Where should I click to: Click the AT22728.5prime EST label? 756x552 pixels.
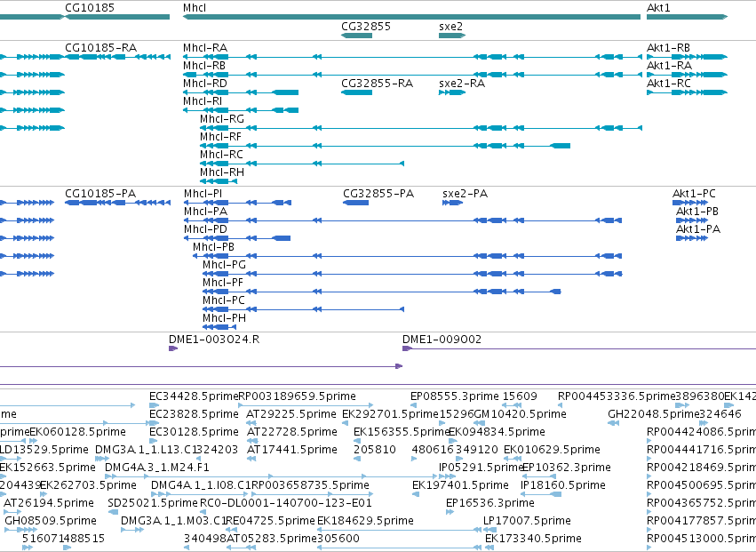coord(291,432)
